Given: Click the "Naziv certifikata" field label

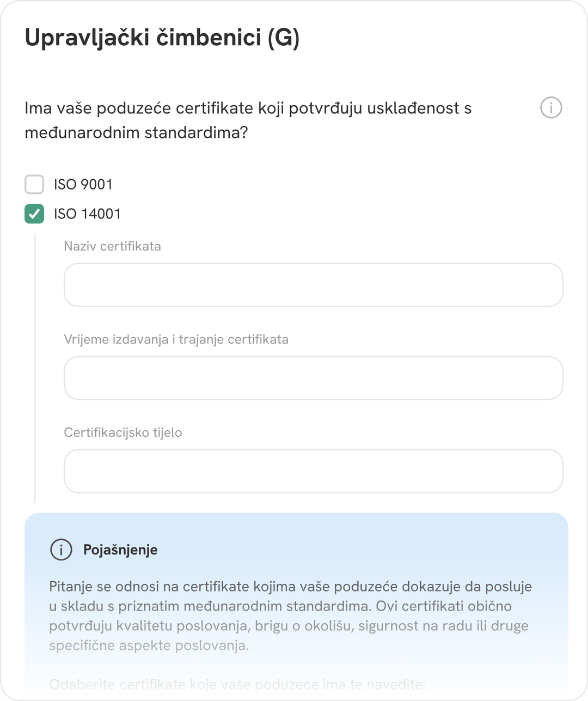Looking at the screenshot, I should [112, 246].
